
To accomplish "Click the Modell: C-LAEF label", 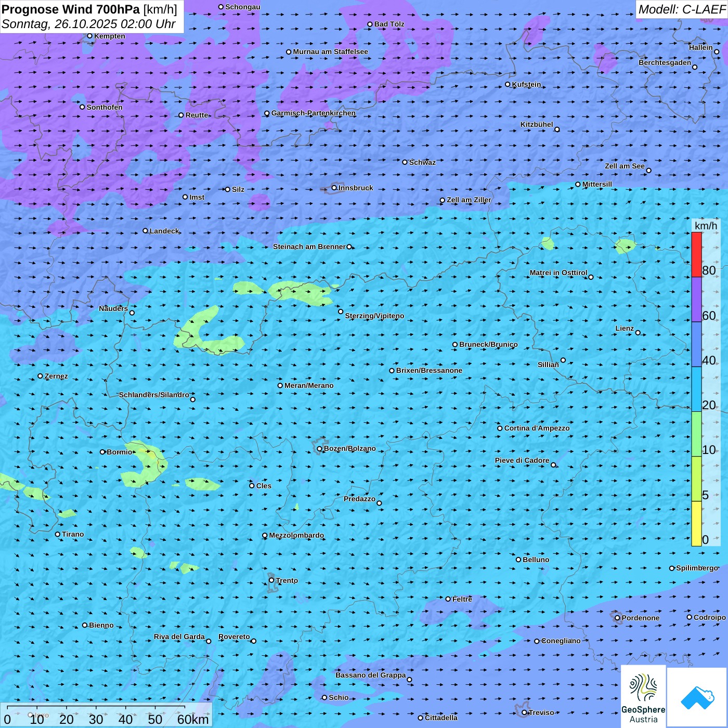I will (682, 9).
